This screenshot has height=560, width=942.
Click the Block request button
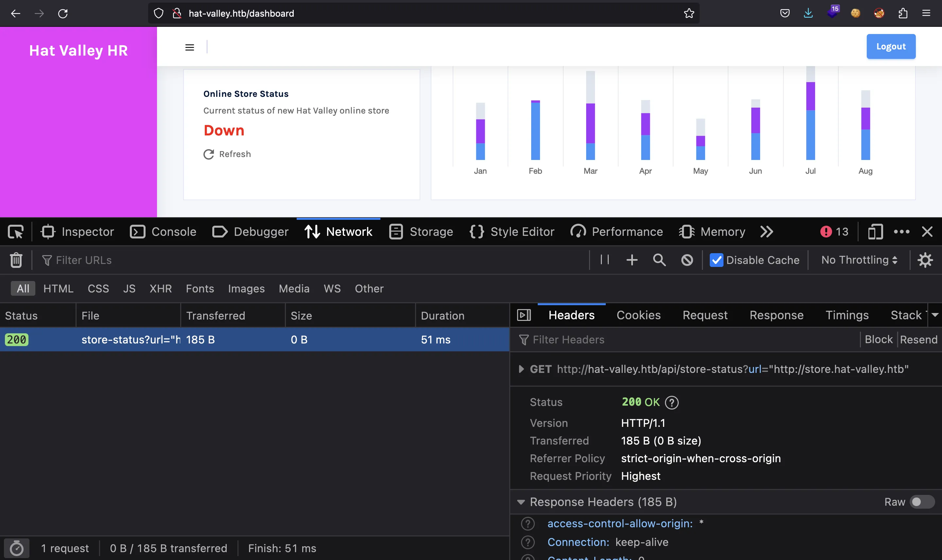click(x=878, y=339)
